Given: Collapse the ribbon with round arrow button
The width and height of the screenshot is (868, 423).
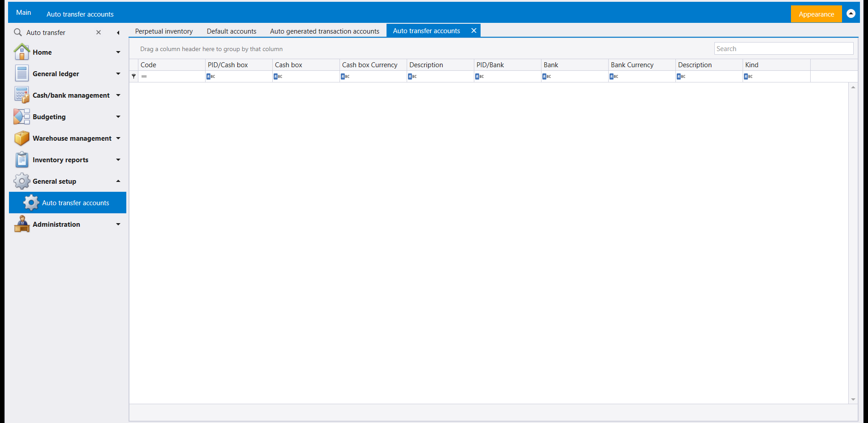Looking at the screenshot, I should pyautogui.click(x=851, y=13).
